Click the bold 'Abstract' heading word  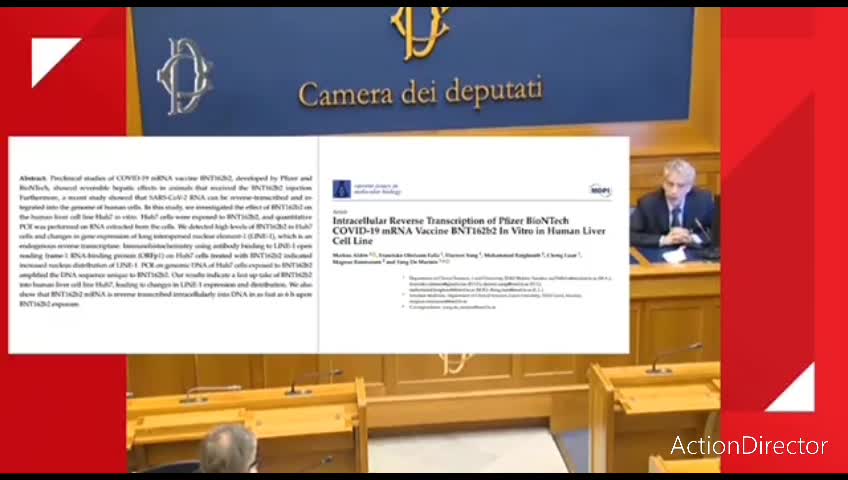[x=33, y=178]
